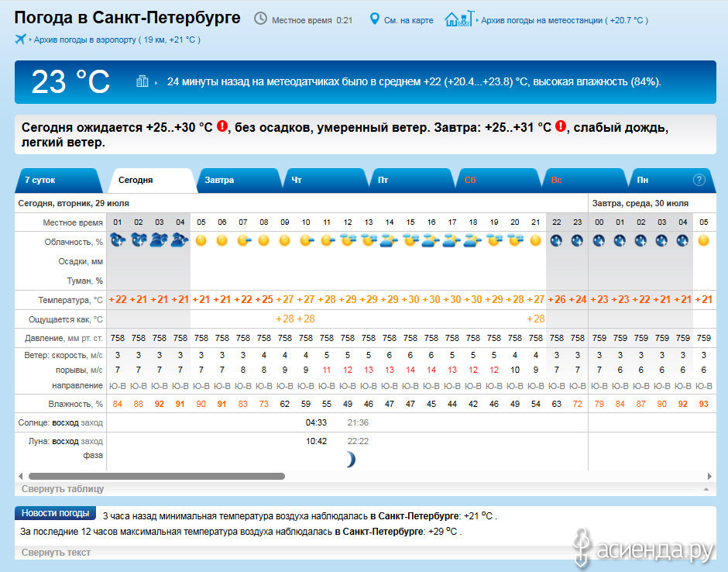Switch to the Завтра tab
The width and height of the screenshot is (728, 572).
tap(238, 180)
